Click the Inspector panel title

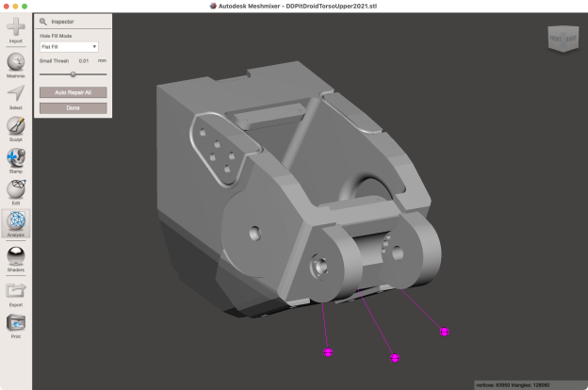click(x=62, y=22)
